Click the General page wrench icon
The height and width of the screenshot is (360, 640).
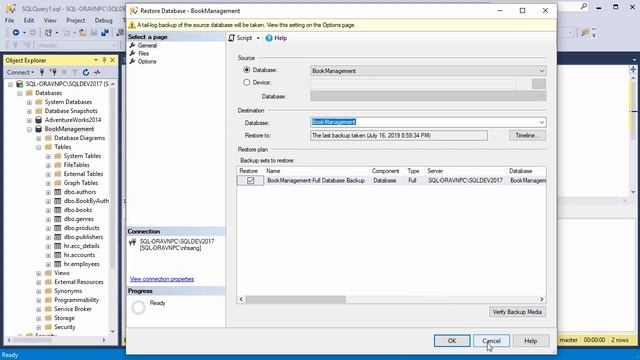point(132,45)
